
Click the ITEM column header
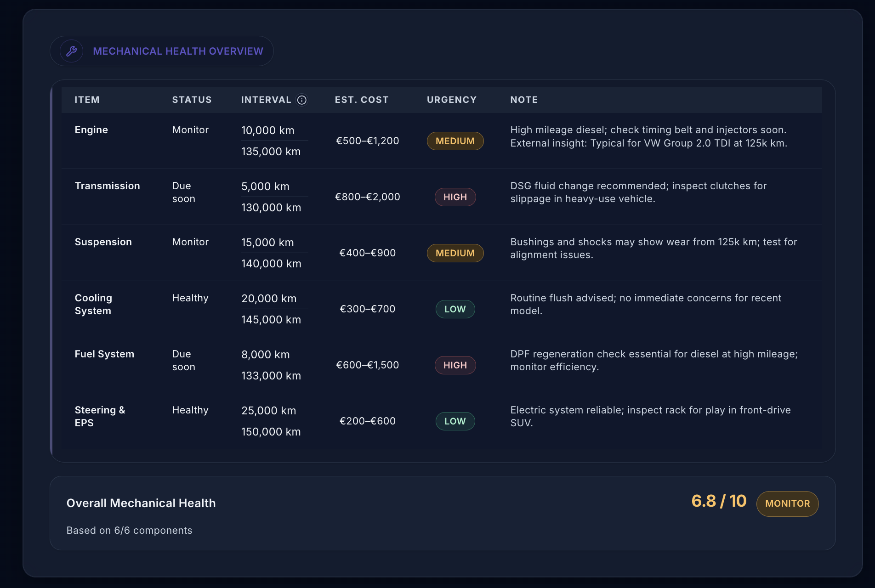[87, 100]
